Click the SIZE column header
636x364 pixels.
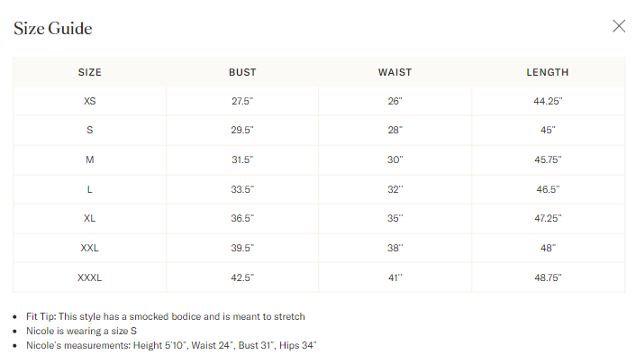click(x=90, y=72)
